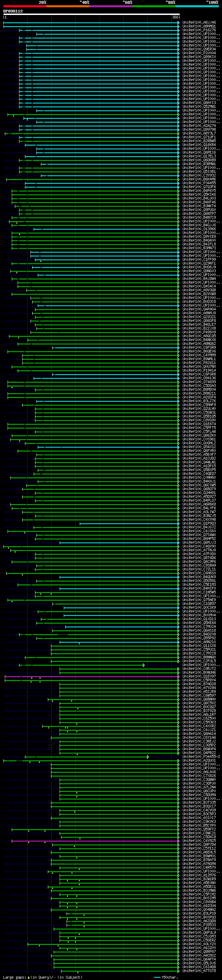
Task: Choose the UniRef100_A1ZM76 label
Action: tap(199, 875)
